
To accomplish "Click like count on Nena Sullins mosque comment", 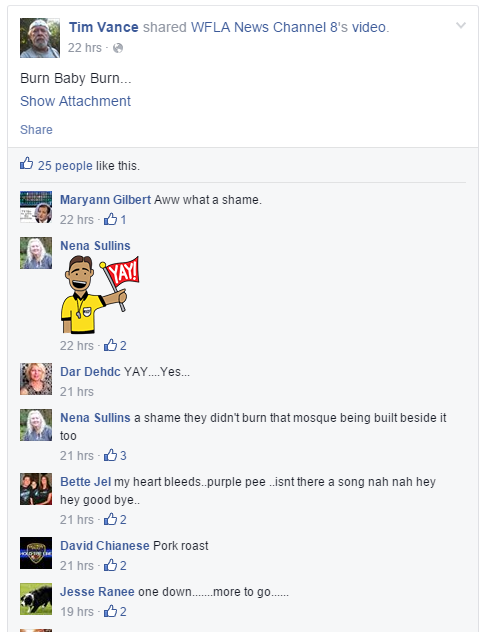I will (123, 456).
